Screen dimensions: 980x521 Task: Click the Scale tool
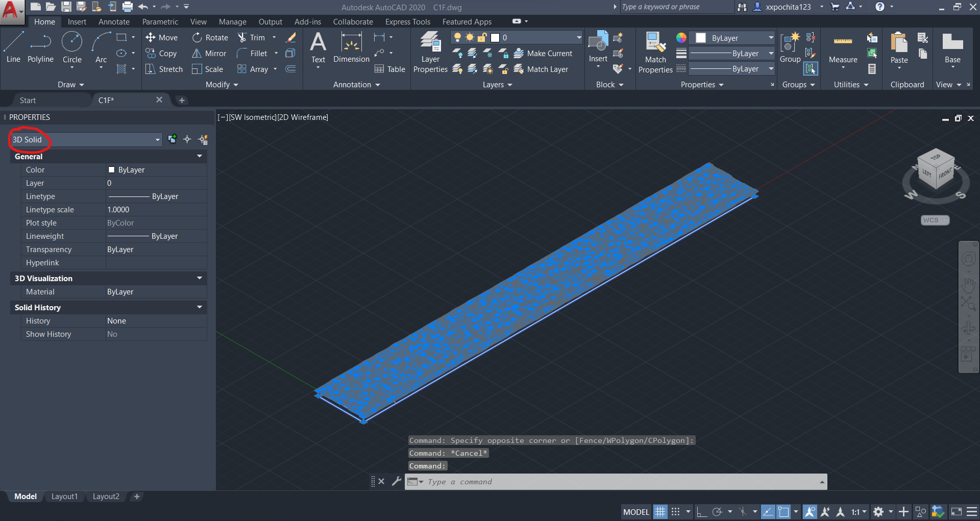[x=208, y=69]
